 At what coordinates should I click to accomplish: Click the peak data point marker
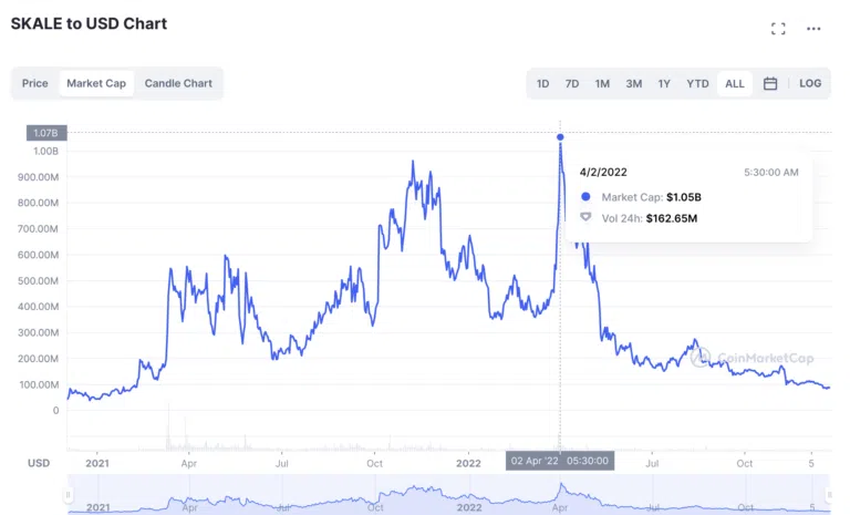(560, 137)
